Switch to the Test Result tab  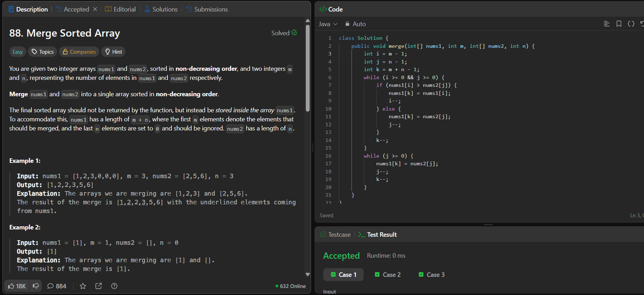377,234
